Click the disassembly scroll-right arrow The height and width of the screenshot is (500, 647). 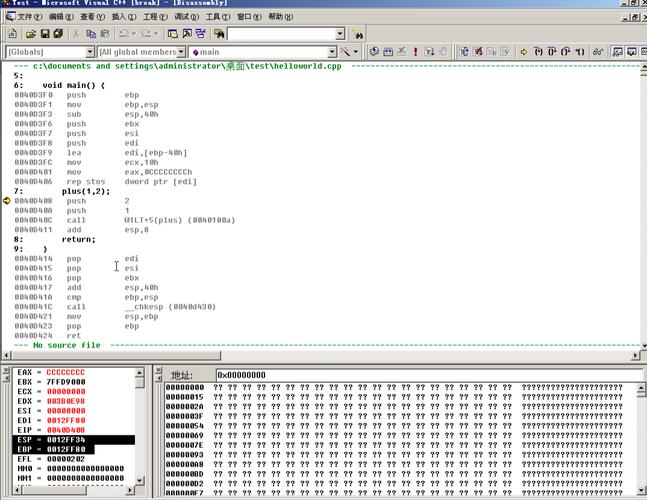635,355
